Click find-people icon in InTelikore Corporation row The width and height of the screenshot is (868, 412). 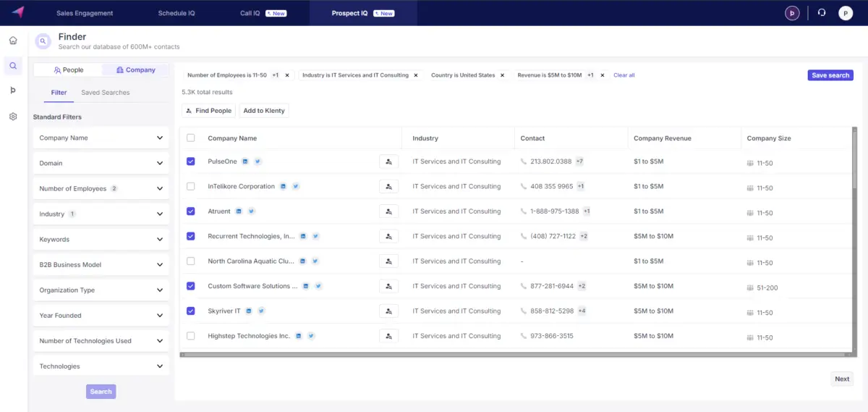coord(388,187)
